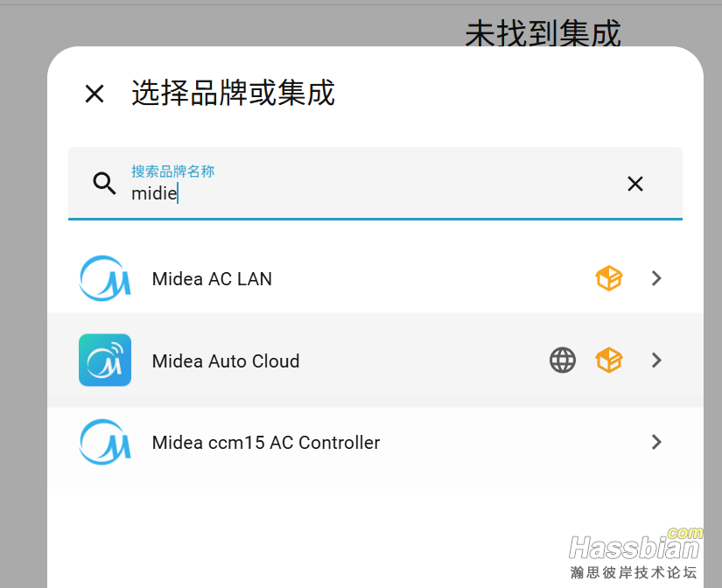Pick Midea ccm15 AC Controller from the list

tap(266, 443)
